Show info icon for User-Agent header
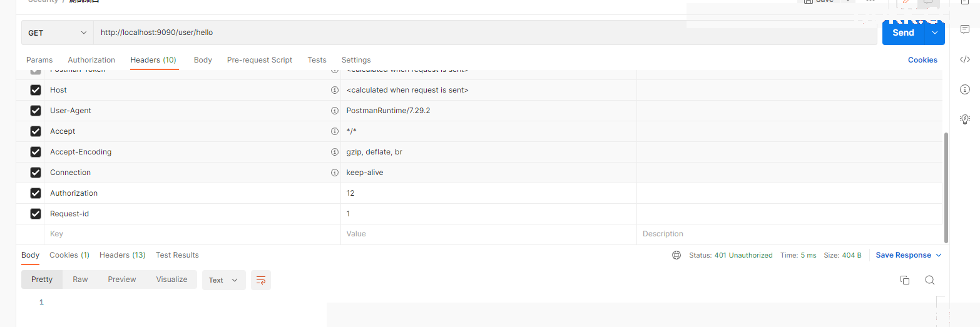The width and height of the screenshot is (980, 327). coord(334,111)
